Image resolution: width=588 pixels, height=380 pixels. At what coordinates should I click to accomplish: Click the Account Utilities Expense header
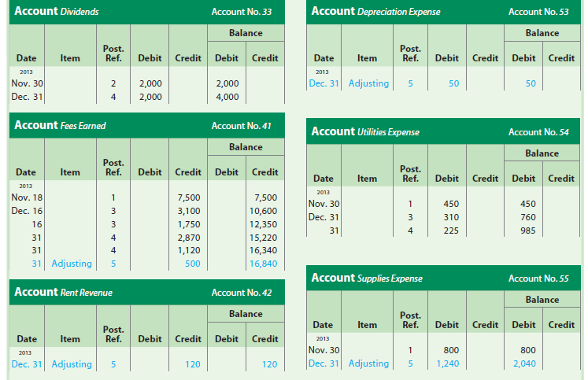365,131
